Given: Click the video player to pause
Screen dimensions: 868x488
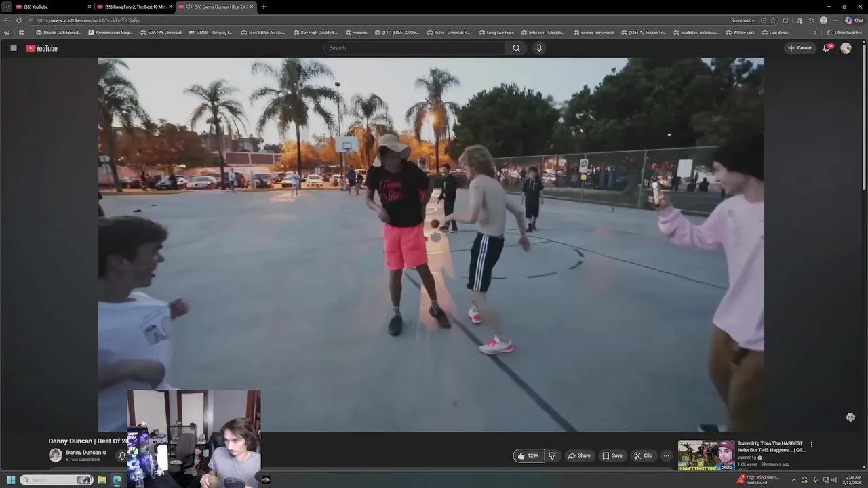Looking at the screenshot, I should click(431, 244).
